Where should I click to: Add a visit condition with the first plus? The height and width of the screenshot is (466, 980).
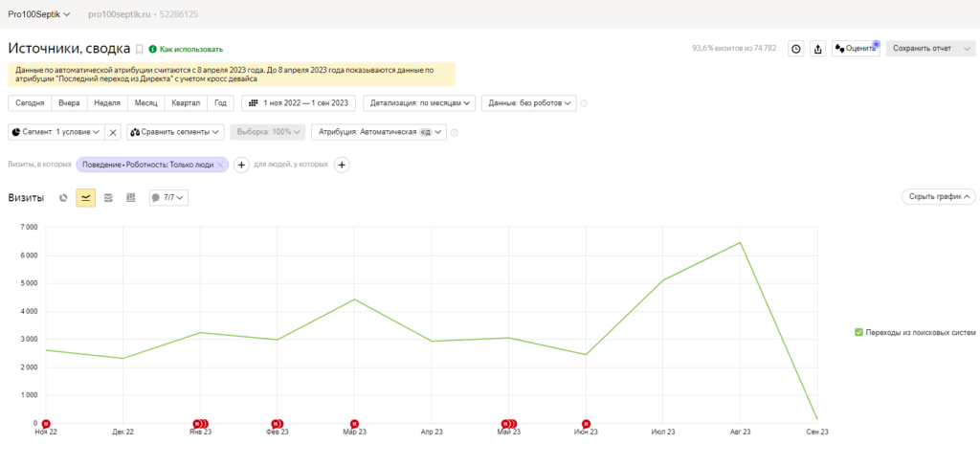tap(242, 165)
